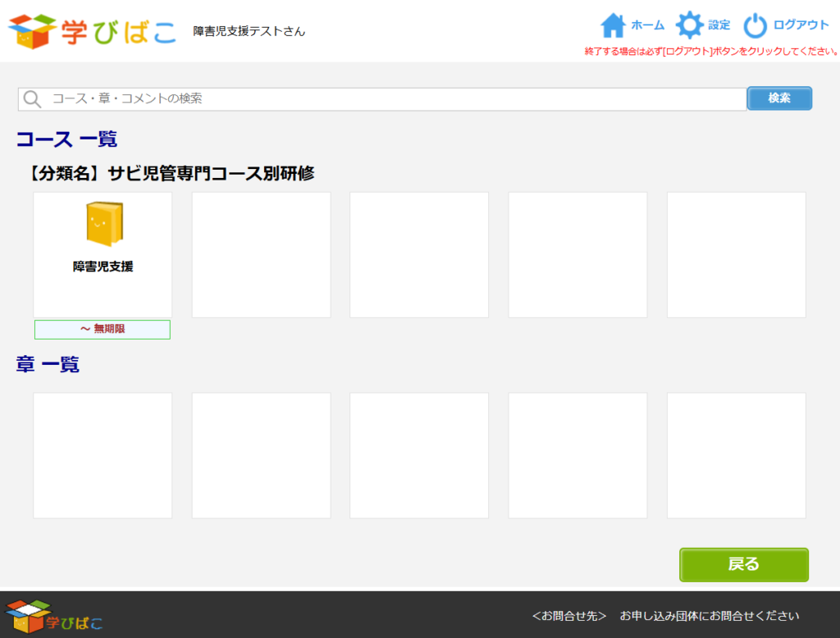The width and height of the screenshot is (840, 638).
Task: Click the 〜 無期限 period badge
Action: tap(103, 330)
